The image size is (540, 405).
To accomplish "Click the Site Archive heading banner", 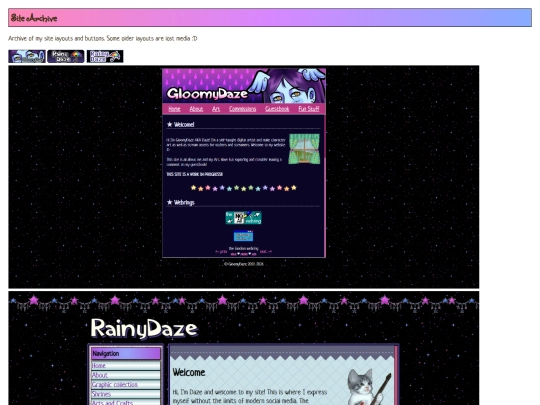I will [x=270, y=18].
